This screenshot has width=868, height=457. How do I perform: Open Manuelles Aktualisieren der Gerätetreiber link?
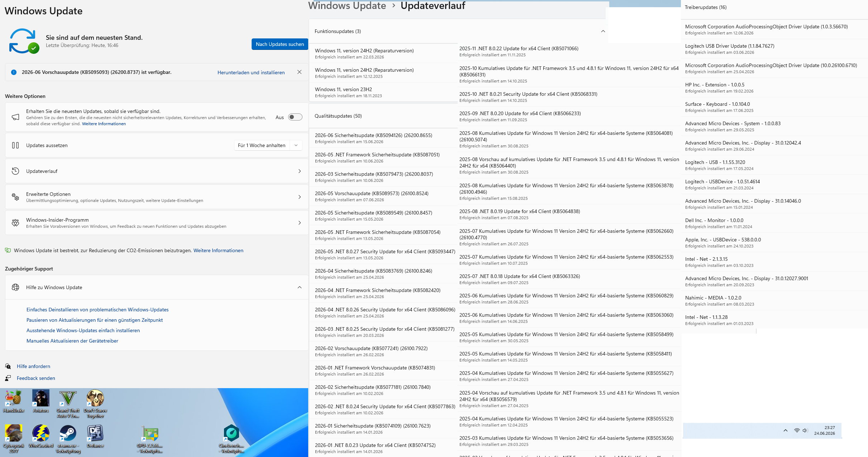(x=72, y=341)
